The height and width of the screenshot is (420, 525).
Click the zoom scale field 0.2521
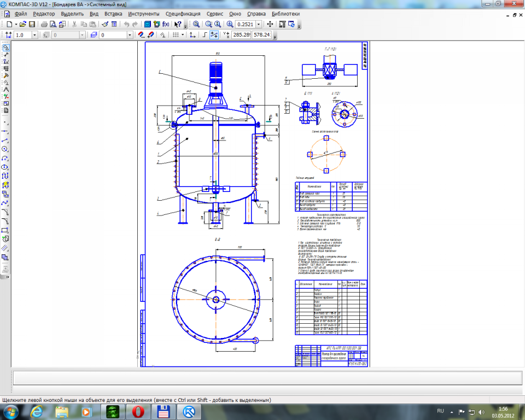point(246,25)
